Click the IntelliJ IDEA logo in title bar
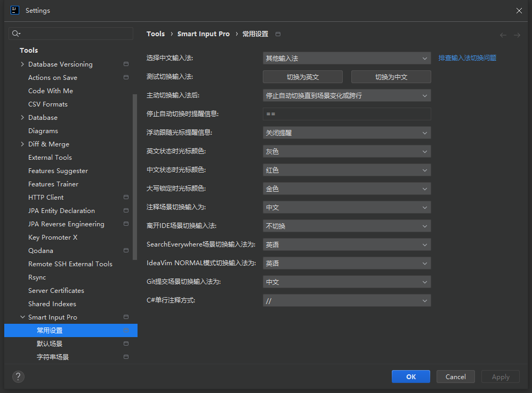The width and height of the screenshot is (532, 393). pyautogui.click(x=15, y=10)
